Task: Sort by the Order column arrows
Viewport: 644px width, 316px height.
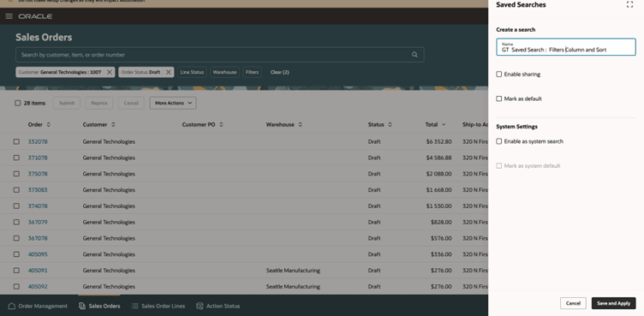Action: [x=49, y=124]
